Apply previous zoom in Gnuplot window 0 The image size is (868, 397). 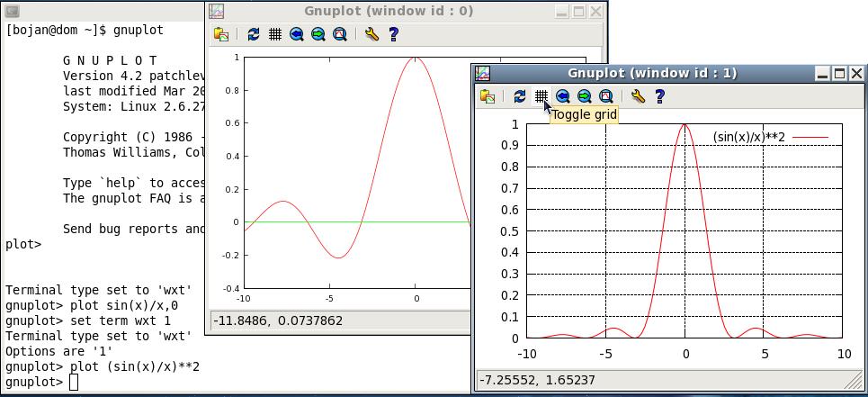(297, 34)
